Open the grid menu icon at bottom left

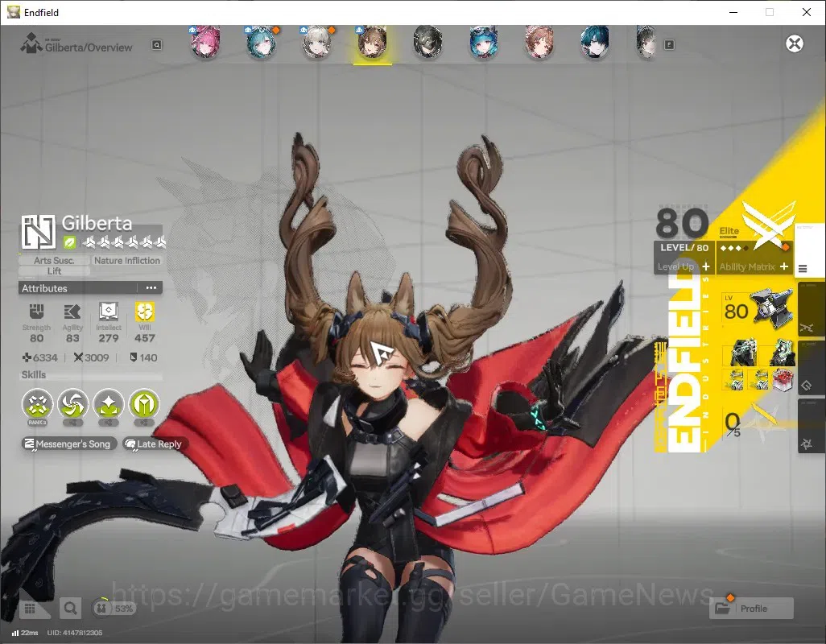pos(30,609)
